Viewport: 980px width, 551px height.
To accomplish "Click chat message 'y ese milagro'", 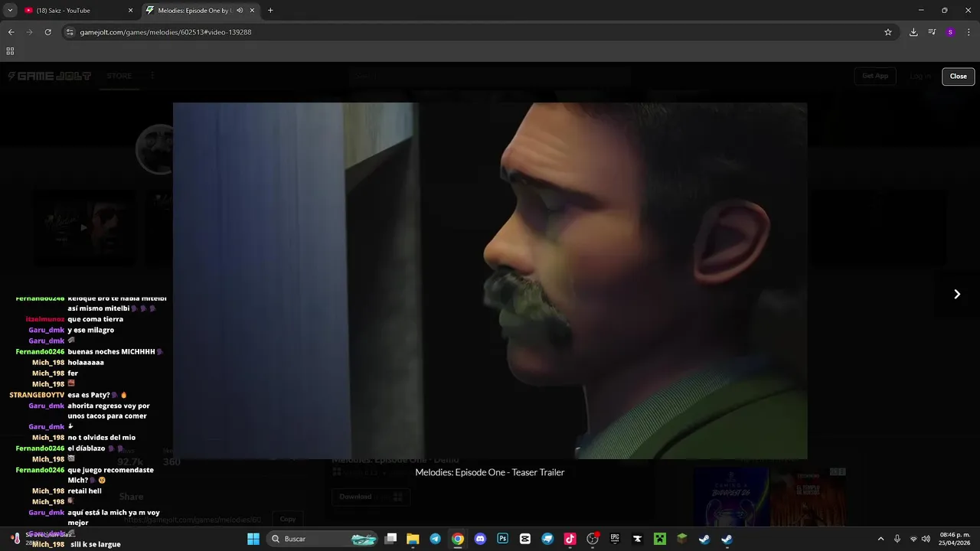I will coord(91,330).
